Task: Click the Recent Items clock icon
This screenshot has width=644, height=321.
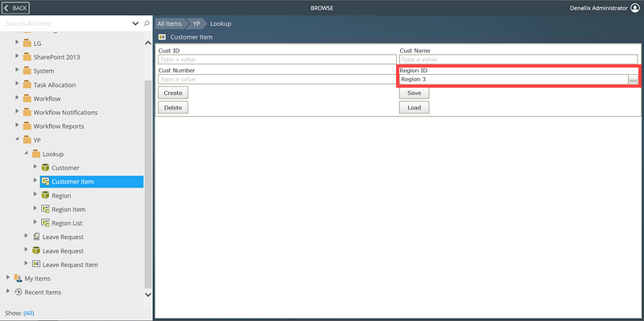Action: pos(18,292)
